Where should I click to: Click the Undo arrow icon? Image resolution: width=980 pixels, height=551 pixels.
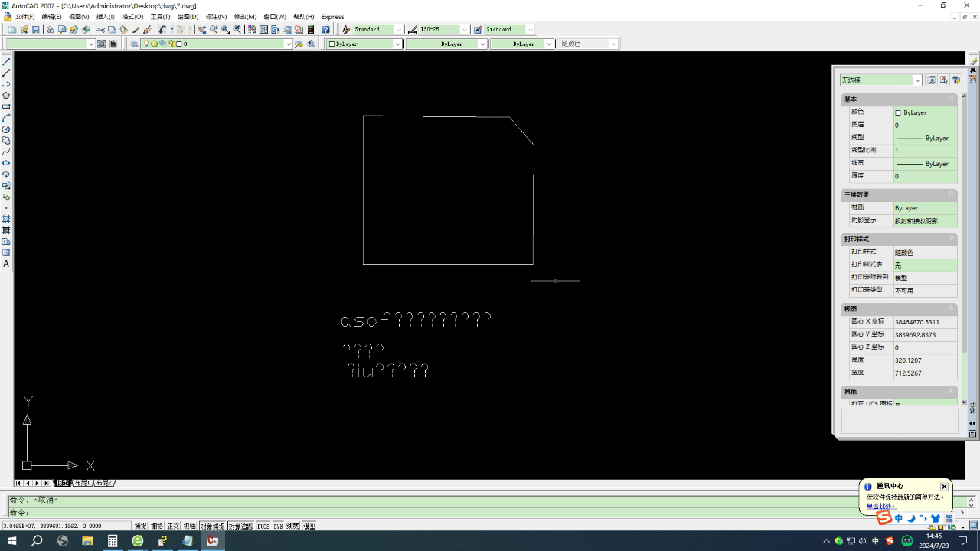162,30
